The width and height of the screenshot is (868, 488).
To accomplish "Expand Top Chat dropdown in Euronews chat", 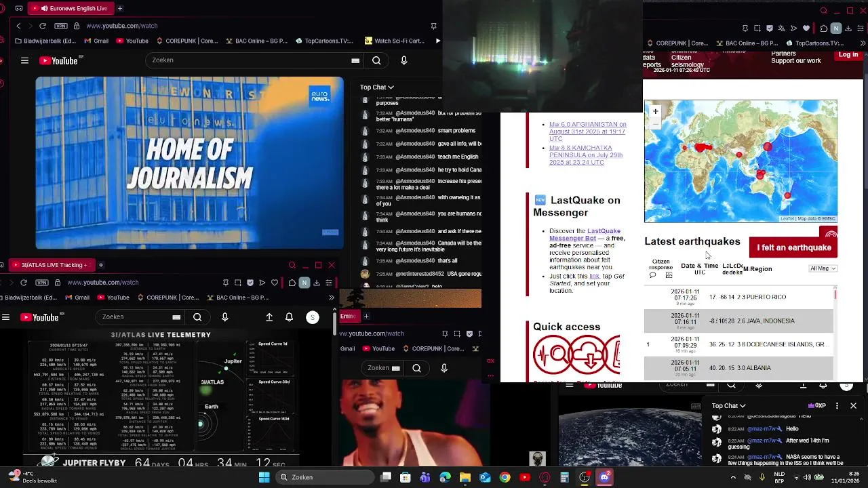I will coord(376,87).
